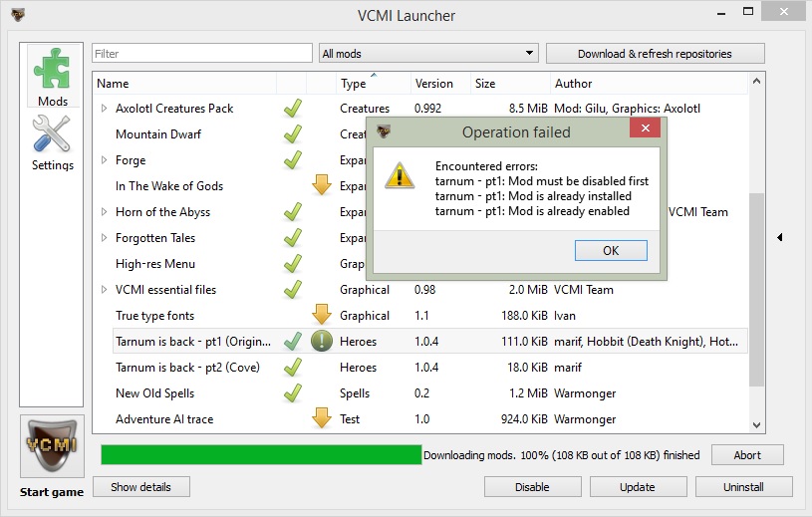Open the All mods filter dropdown
Screen dimensions: 812x517
point(428,54)
